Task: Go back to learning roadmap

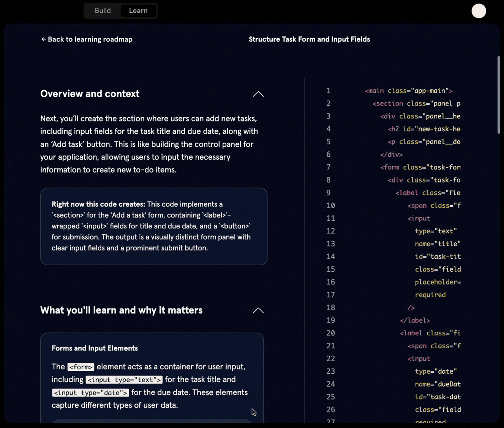Action: pos(87,39)
